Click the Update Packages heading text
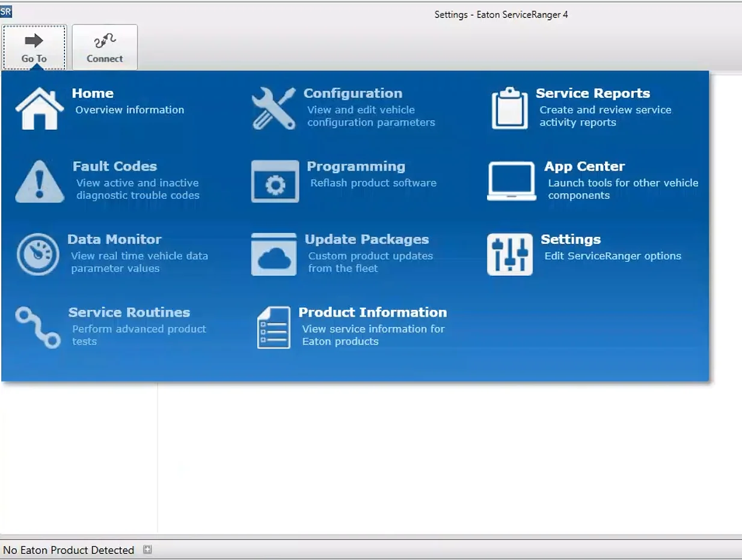This screenshot has height=560, width=742. tap(366, 239)
